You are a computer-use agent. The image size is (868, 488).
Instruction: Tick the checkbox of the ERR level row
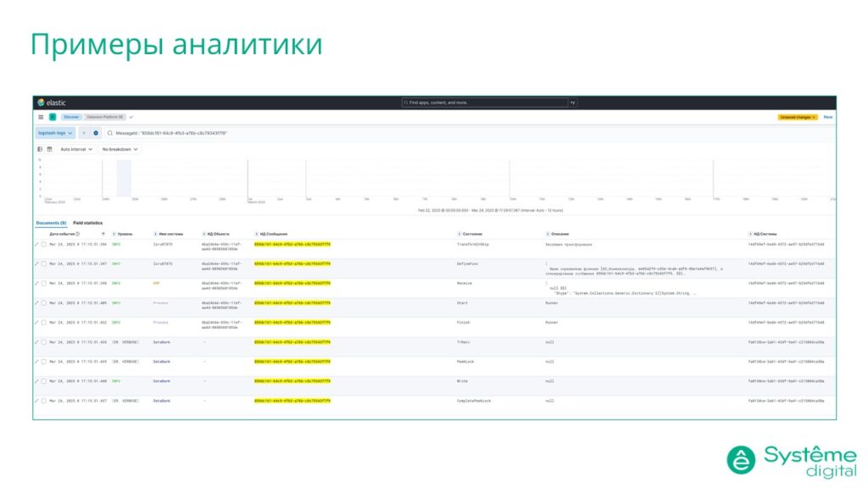coord(42,284)
